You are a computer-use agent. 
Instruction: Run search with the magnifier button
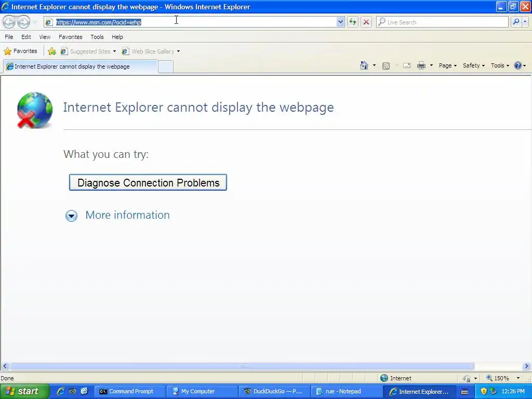(x=516, y=22)
